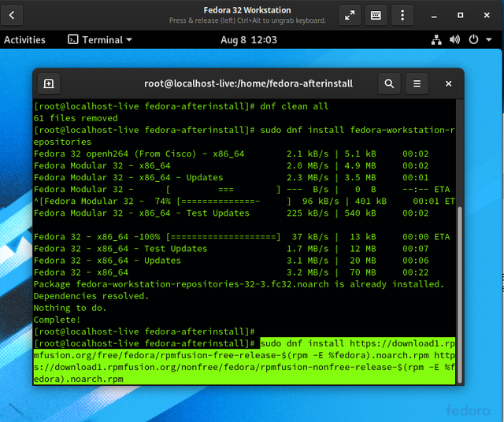
Task: Click the '3.1 MB/s' speed value
Action: [308, 261]
